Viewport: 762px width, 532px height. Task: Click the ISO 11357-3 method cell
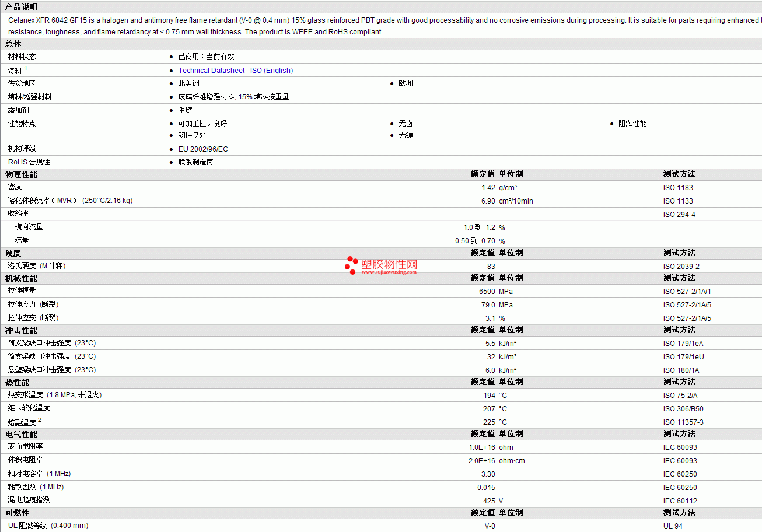coord(683,422)
